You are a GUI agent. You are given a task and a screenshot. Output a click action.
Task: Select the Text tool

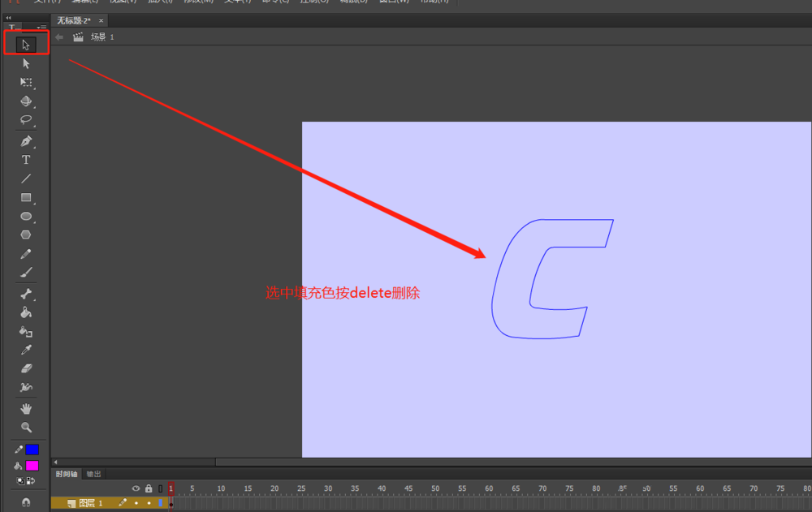pos(26,160)
